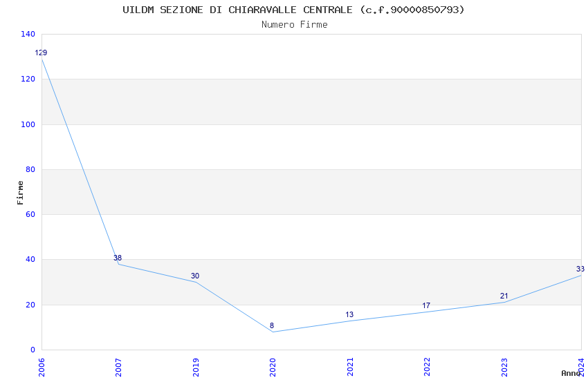The width and height of the screenshot is (588, 380).
Task: Click the x-axis year 2006
Action: coord(42,368)
